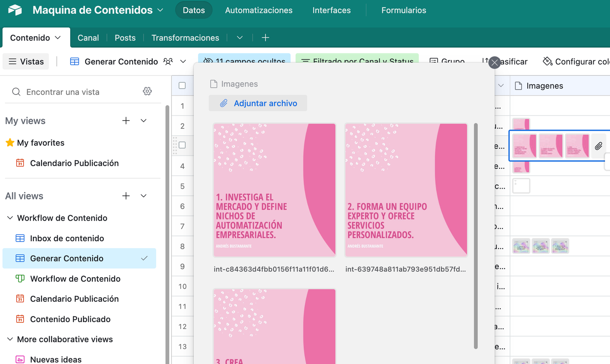
Task: Open the Contenido Publicado calendar view
Action: tap(70, 319)
